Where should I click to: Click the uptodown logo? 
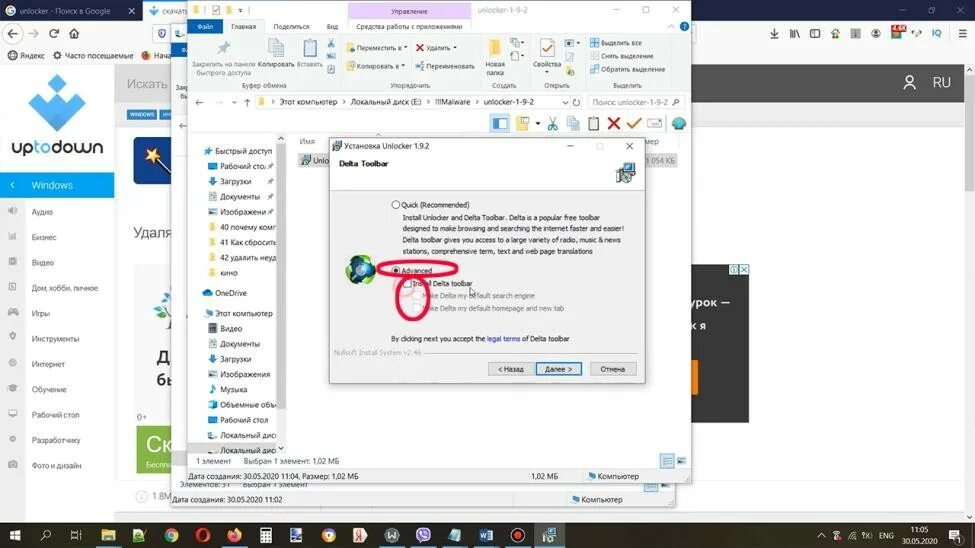tap(57, 115)
